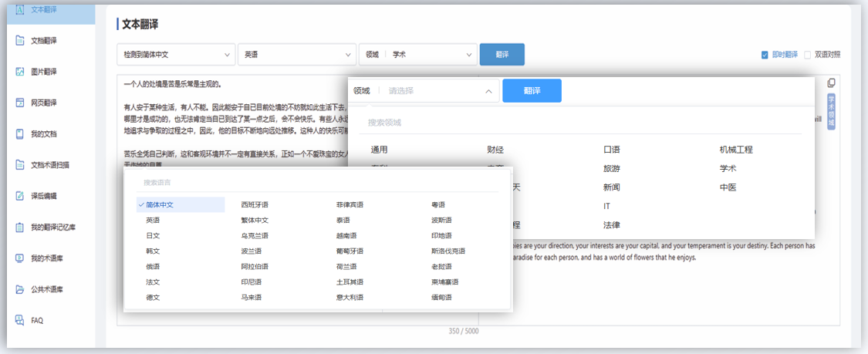The image size is (868, 354).
Task: Pick 土耳其语 in the language list
Action: pos(350,282)
